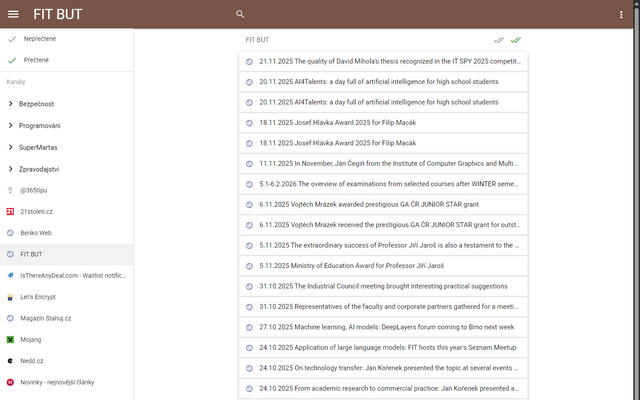Click the FIT BUT title in header
Image resolution: width=640 pixels, height=400 pixels.
pyautogui.click(x=58, y=14)
